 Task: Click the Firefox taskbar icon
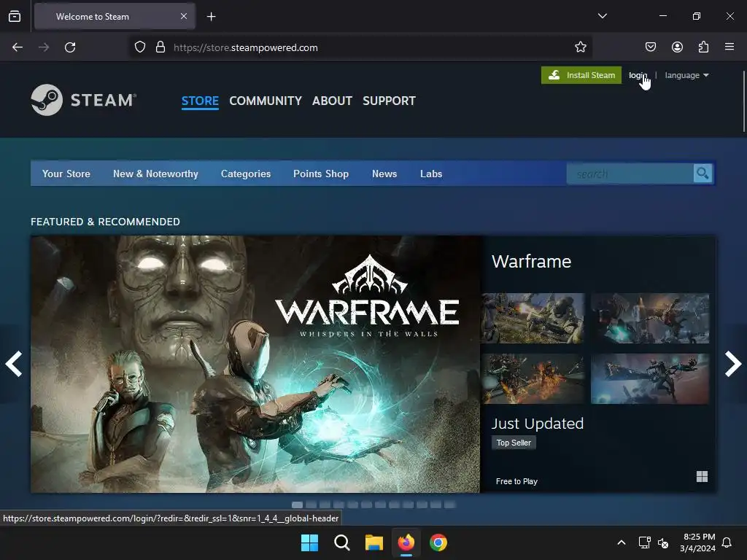click(x=406, y=542)
